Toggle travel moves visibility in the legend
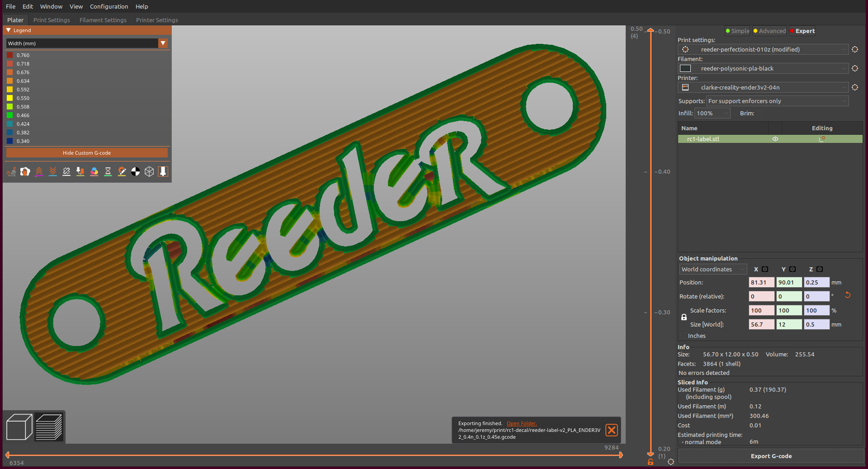This screenshot has height=469, width=868. click(x=11, y=171)
